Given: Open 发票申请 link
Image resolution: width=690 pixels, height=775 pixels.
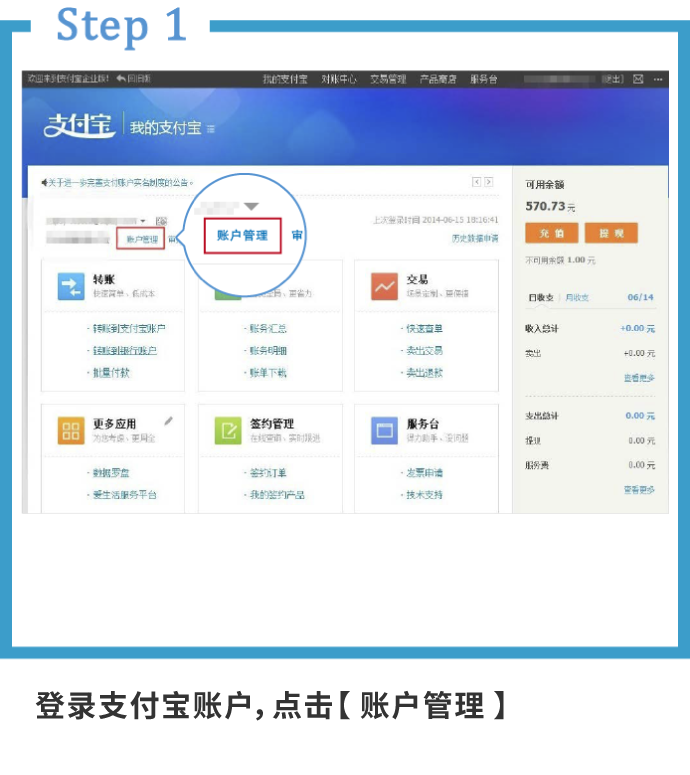Looking at the screenshot, I should pos(425,473).
